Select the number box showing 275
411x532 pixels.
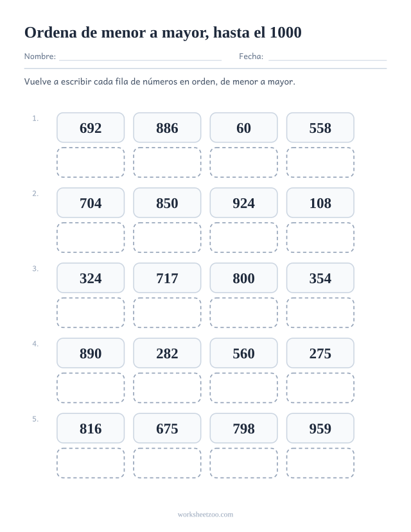click(x=320, y=353)
